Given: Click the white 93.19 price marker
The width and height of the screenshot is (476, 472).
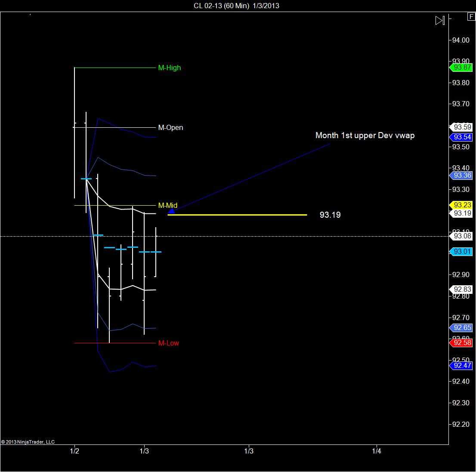Looking at the screenshot, I should 461,213.
